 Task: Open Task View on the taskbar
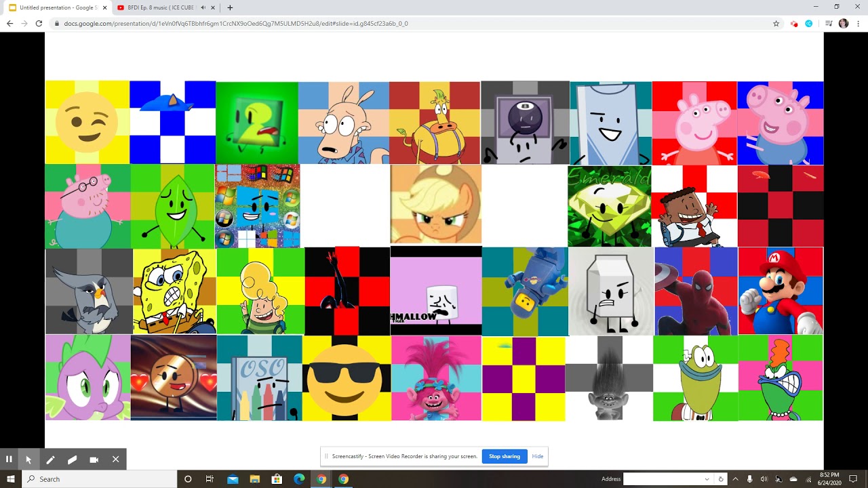[x=210, y=479]
